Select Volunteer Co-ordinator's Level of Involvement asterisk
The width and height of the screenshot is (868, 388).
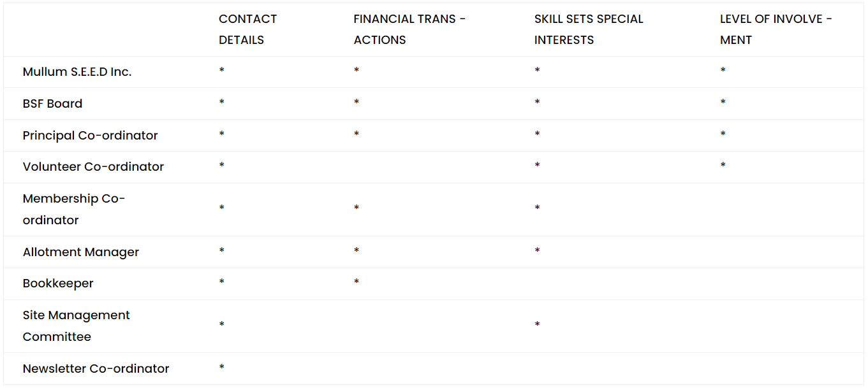(x=723, y=166)
